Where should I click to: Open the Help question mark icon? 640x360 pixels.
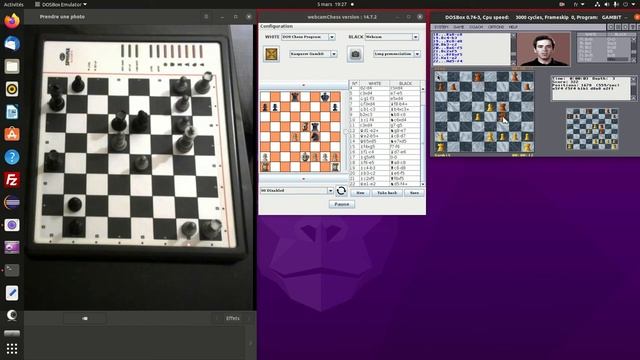pos(12,157)
